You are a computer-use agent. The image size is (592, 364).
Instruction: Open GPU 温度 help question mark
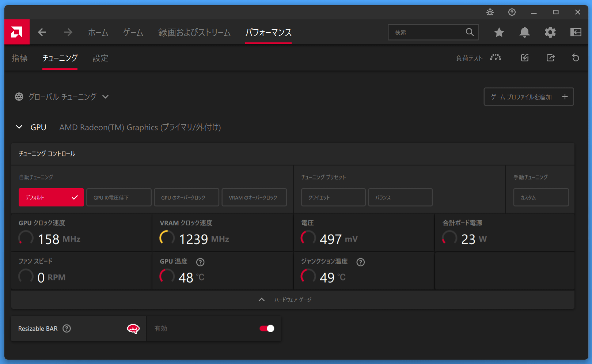(x=200, y=262)
